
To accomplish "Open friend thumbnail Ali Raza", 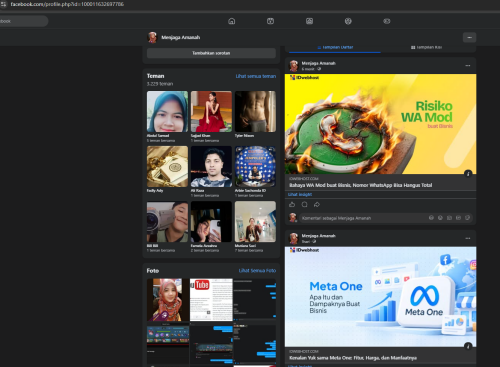I will [x=211, y=166].
